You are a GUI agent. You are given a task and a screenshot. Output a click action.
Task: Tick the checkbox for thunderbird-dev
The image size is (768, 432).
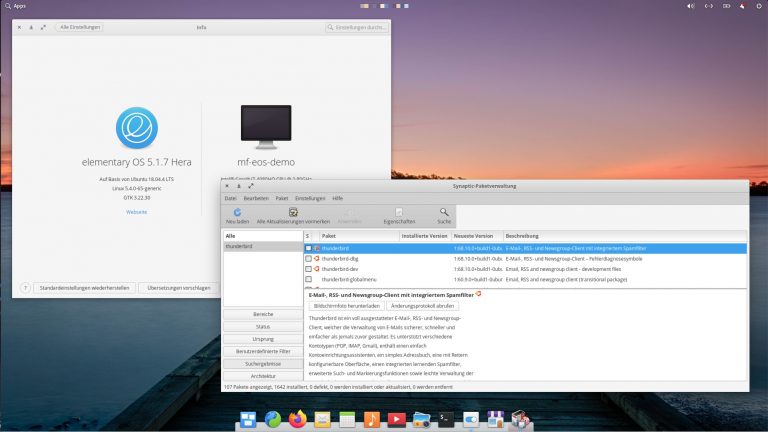tap(309, 269)
